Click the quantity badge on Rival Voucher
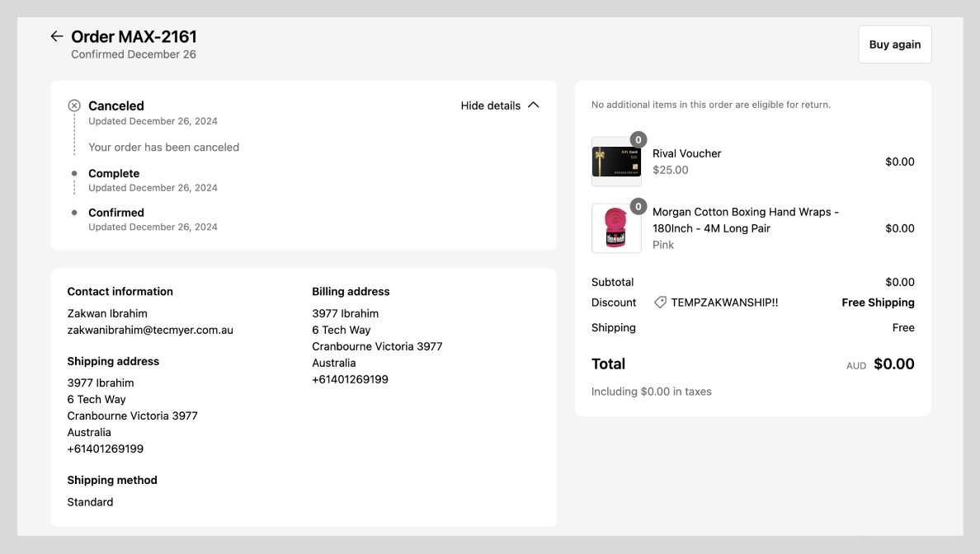Screen dimensions: 980x554 [x=638, y=140]
